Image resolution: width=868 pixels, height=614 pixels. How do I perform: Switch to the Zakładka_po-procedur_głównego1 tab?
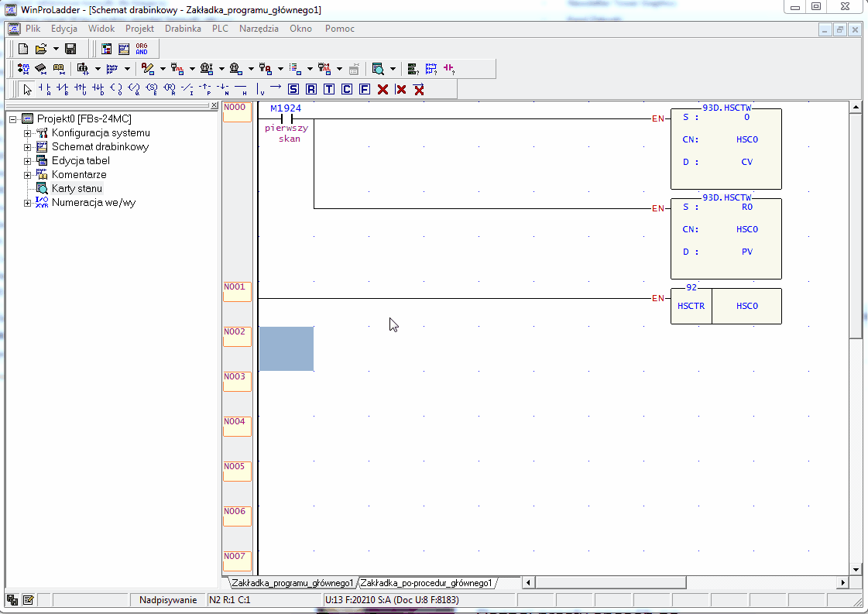click(426, 582)
